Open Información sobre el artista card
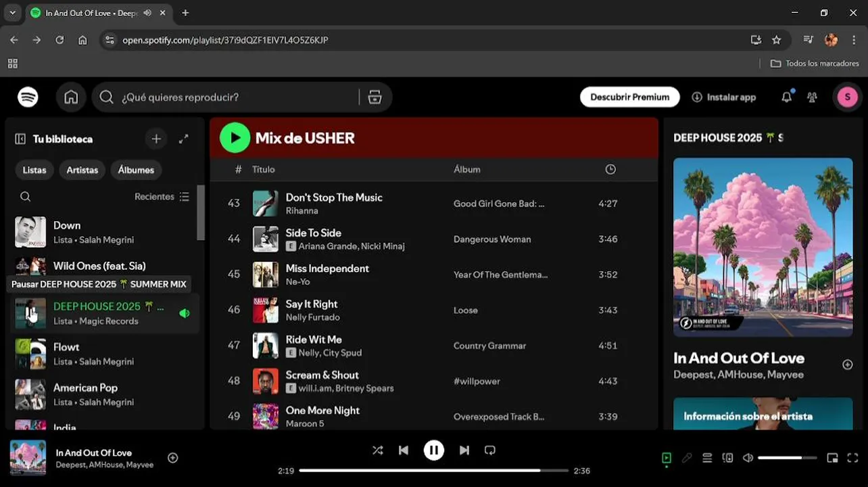 pos(763,413)
